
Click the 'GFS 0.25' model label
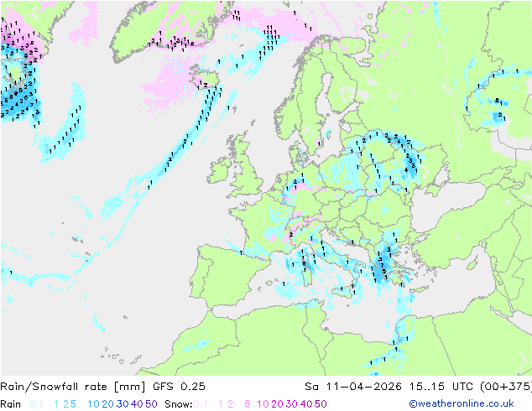[179, 387]
